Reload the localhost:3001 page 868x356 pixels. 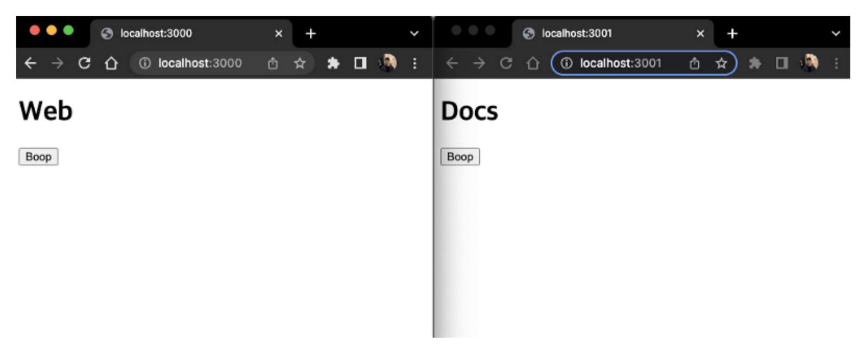(x=506, y=63)
